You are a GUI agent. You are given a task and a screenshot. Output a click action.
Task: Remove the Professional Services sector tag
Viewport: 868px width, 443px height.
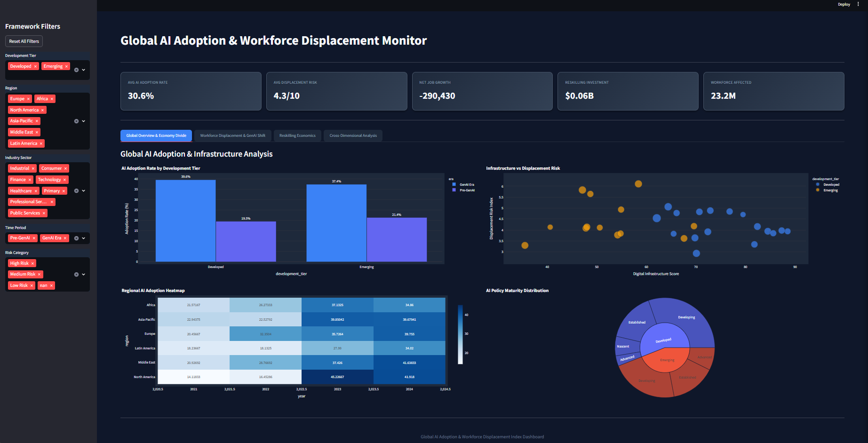(52, 202)
